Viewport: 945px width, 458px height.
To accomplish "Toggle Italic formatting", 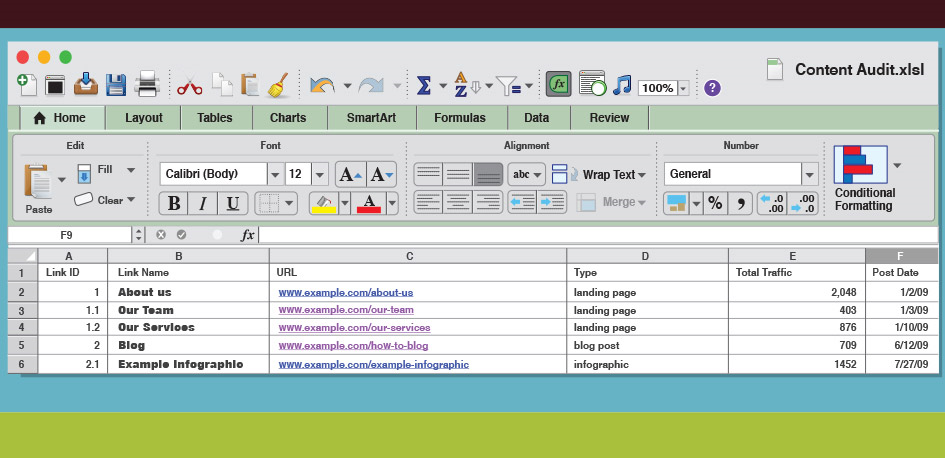I will pos(203,203).
